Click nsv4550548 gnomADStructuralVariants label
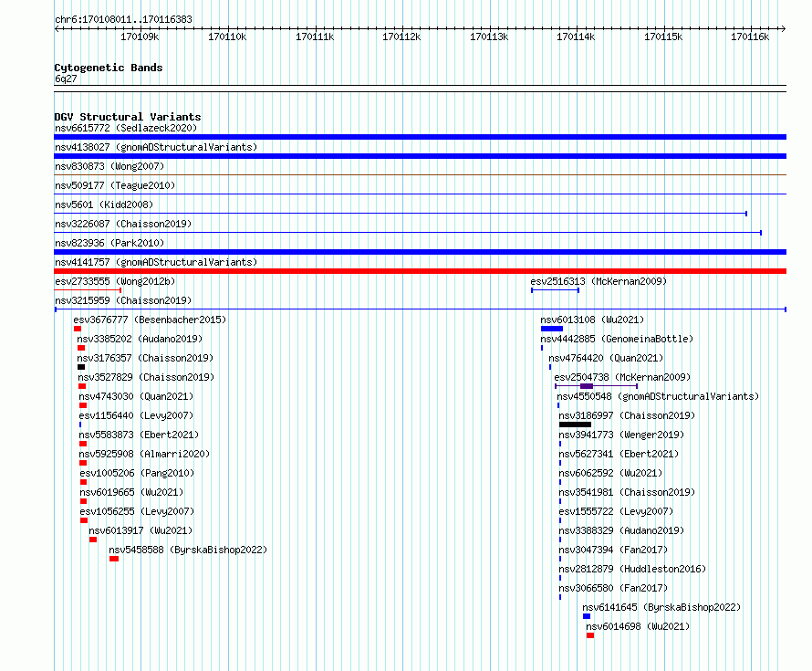812x671 pixels. (658, 396)
